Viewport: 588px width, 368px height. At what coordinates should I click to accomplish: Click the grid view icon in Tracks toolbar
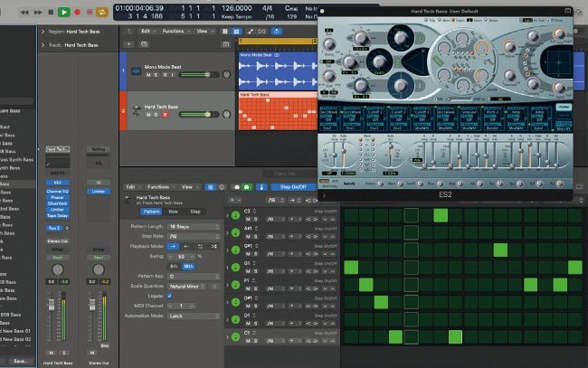tap(224, 32)
